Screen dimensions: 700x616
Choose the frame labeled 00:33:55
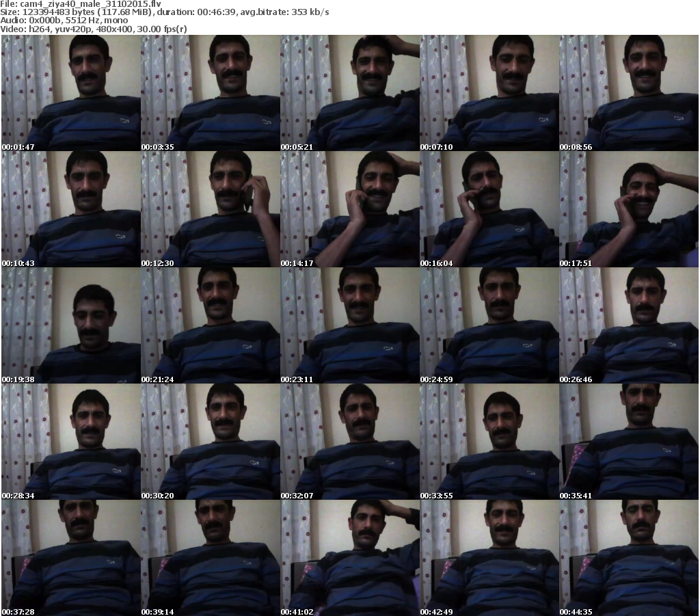point(489,442)
